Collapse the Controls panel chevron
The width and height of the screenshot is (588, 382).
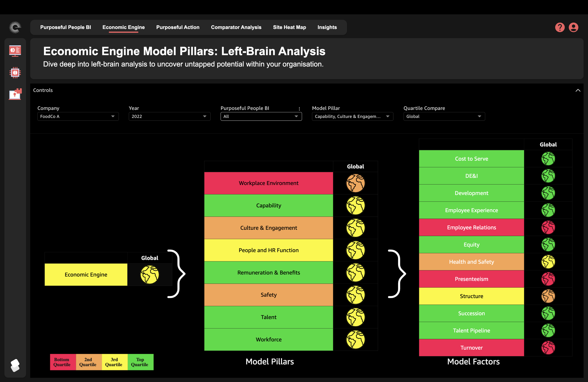[578, 90]
